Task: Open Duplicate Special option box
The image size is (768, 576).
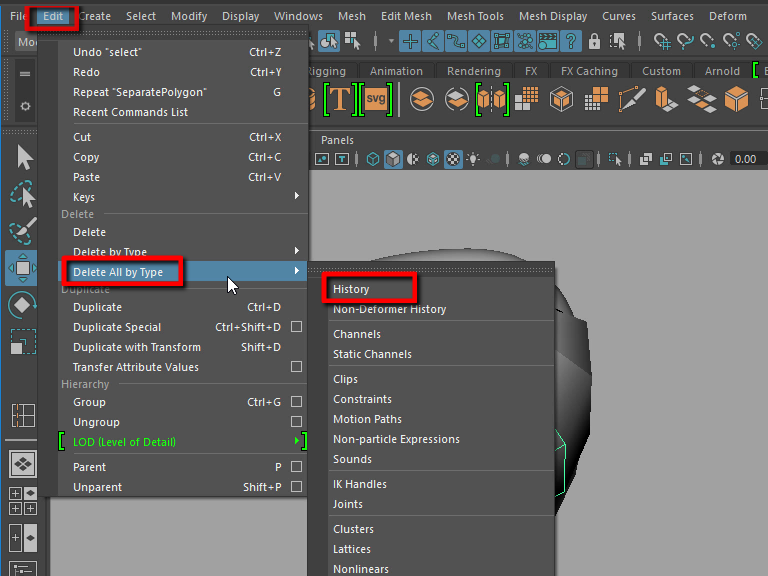Action: pos(296,327)
